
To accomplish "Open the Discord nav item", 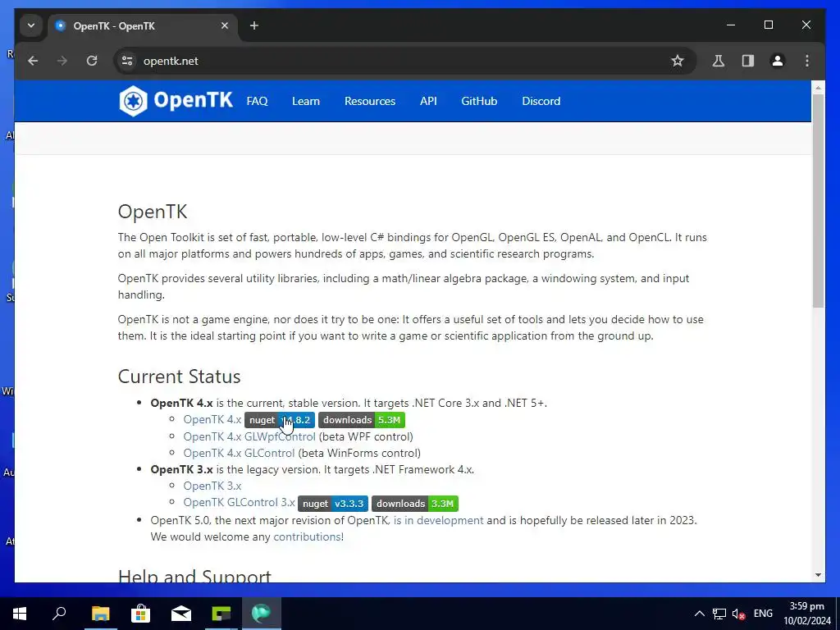I will [x=541, y=101].
